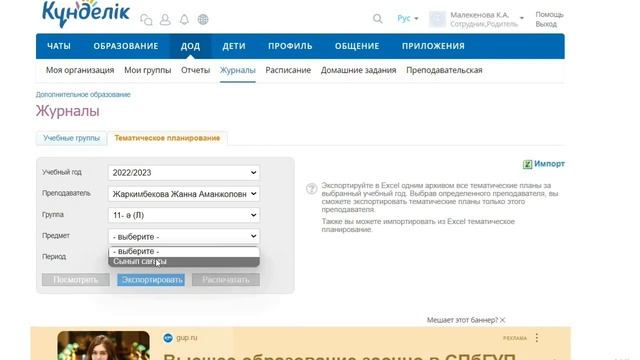Open the ОБРАЗОВАНИЕ main menu item
640x360 pixels.
(126, 46)
